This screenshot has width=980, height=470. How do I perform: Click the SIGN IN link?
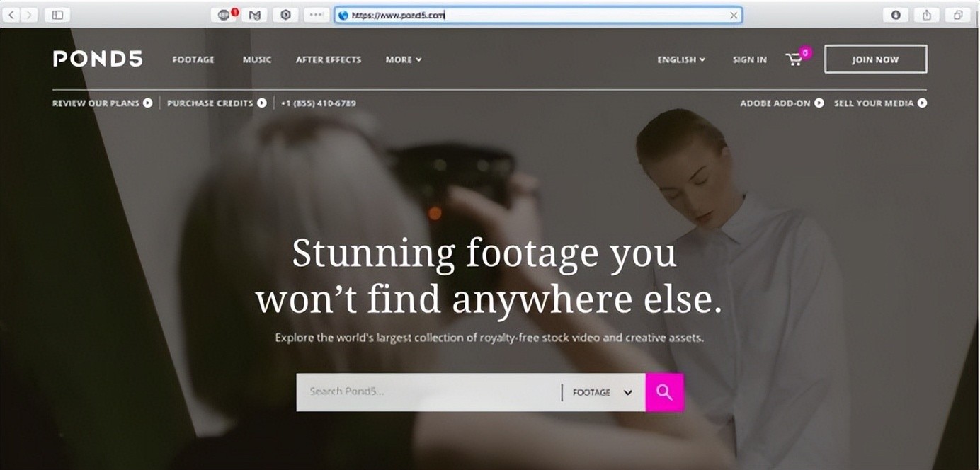(x=749, y=59)
